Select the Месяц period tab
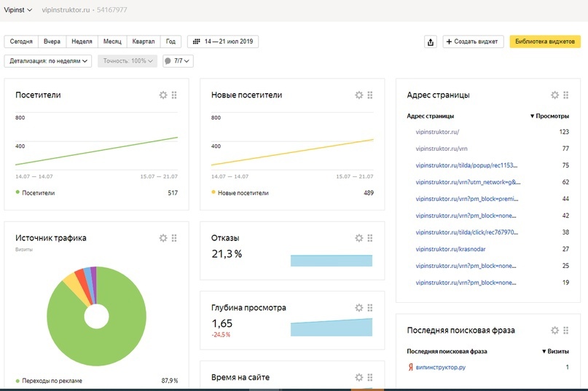Screen dimensions: 588x391 (112, 42)
